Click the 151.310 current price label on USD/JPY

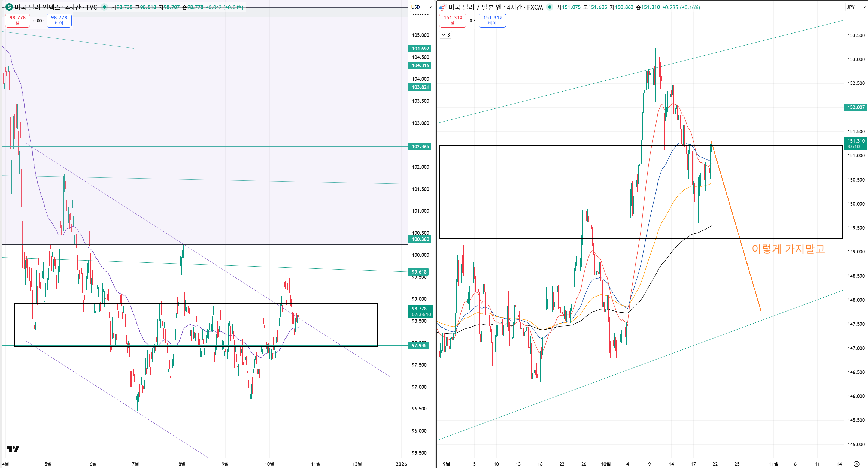tap(855, 143)
